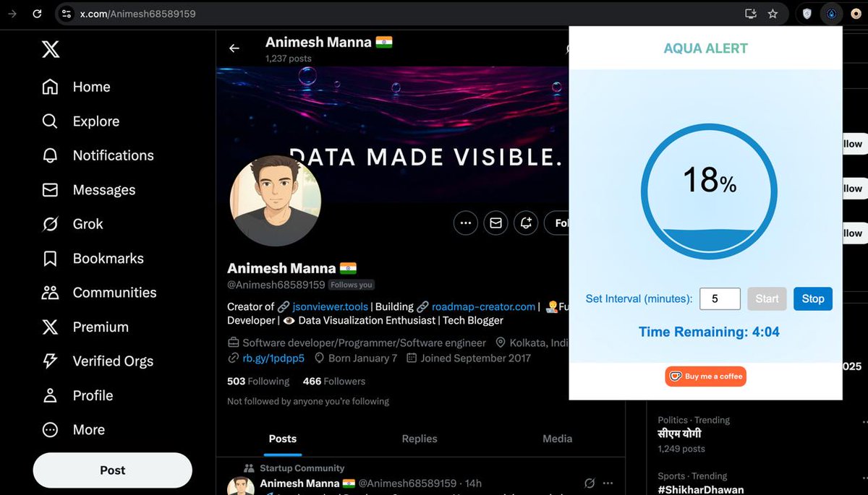This screenshot has width=868, height=495.
Task: Click the 1,249 posts trending count
Action: (681, 449)
